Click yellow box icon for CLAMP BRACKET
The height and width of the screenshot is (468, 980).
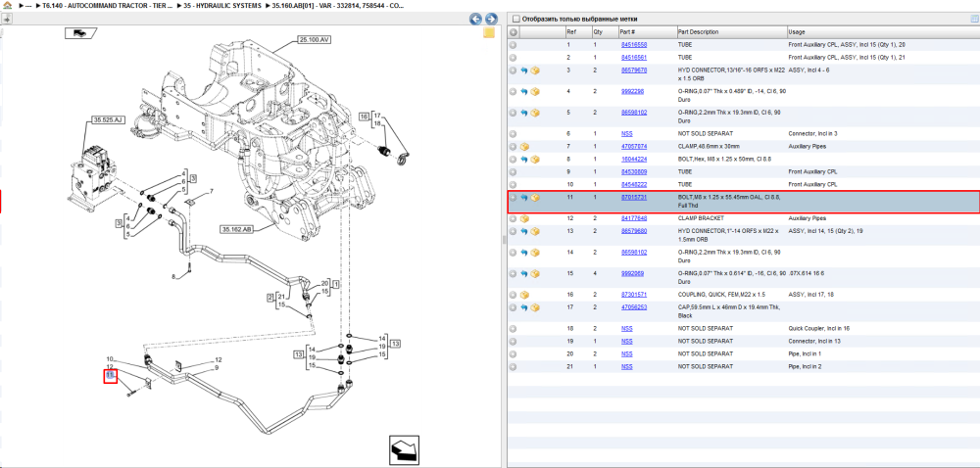(x=524, y=218)
